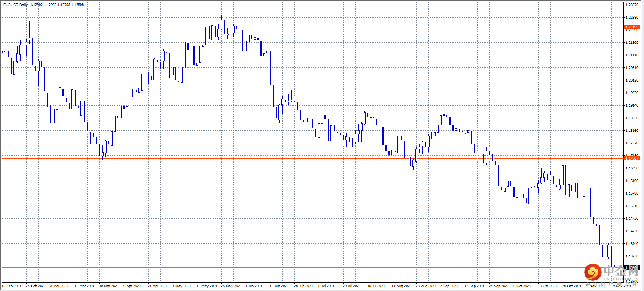Click the 23 Aug 2021 date label
The height and width of the screenshot is (291, 644).
(x=426, y=286)
